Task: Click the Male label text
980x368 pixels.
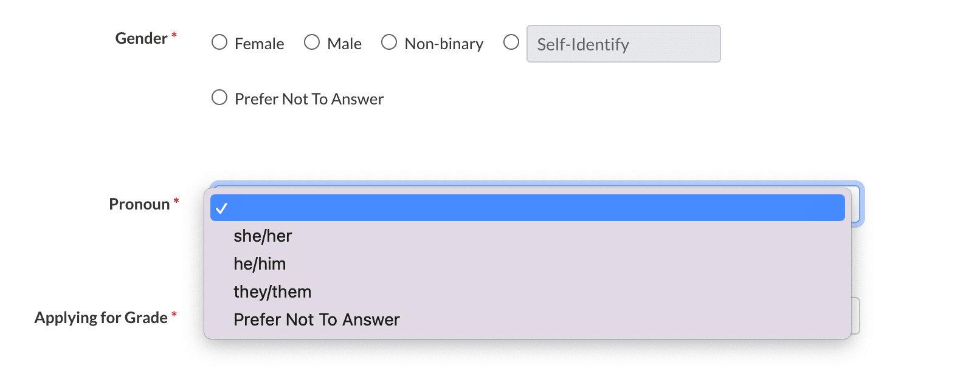Action: pos(344,44)
